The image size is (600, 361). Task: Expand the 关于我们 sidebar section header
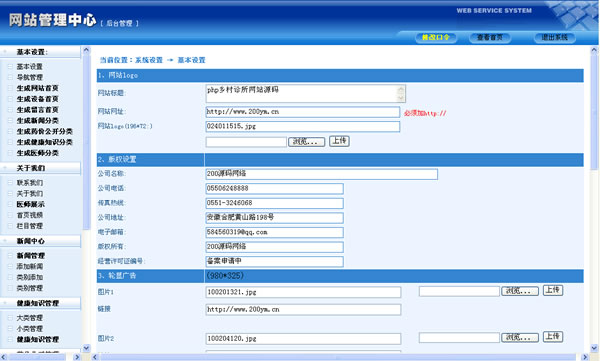coord(40,168)
